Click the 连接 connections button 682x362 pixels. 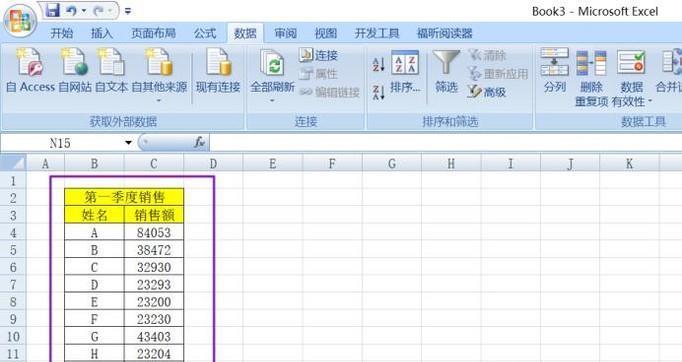click(319, 55)
